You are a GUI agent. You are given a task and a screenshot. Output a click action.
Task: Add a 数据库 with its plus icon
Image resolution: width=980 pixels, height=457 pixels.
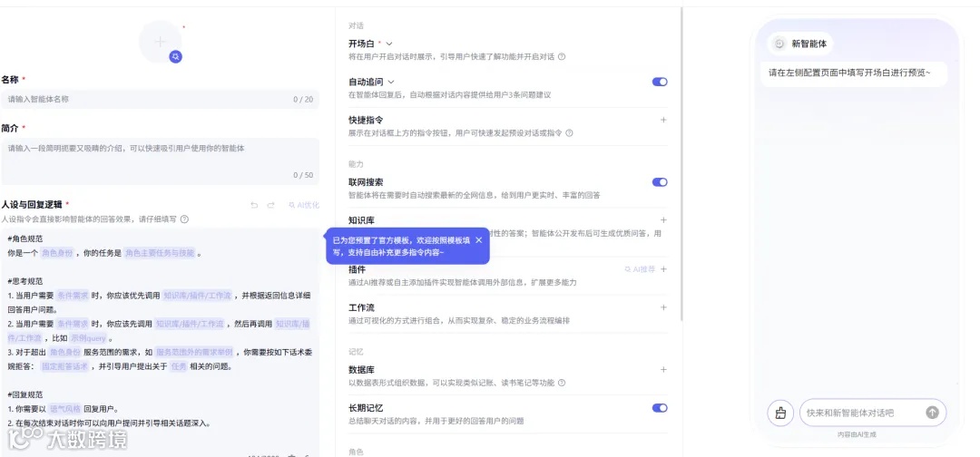pyautogui.click(x=663, y=370)
